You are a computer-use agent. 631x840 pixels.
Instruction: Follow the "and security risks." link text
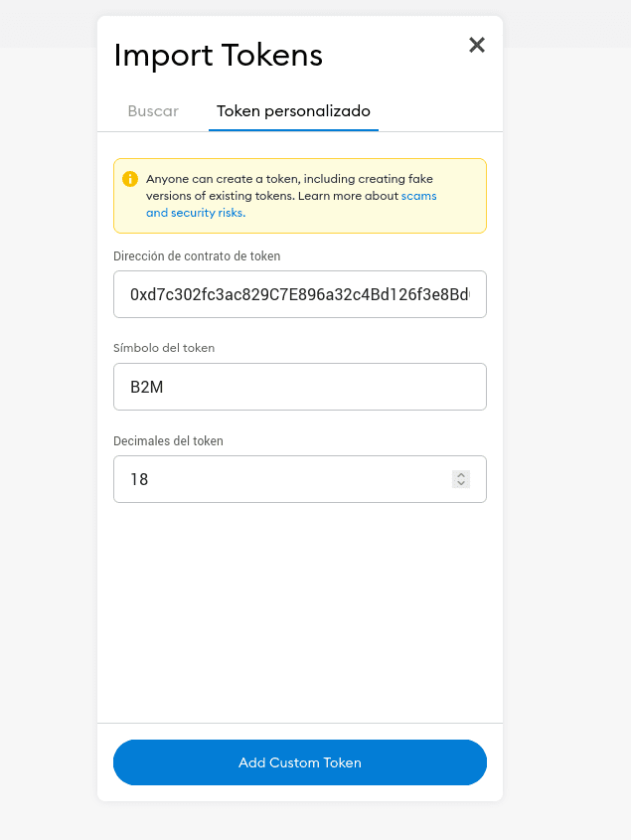coord(196,213)
